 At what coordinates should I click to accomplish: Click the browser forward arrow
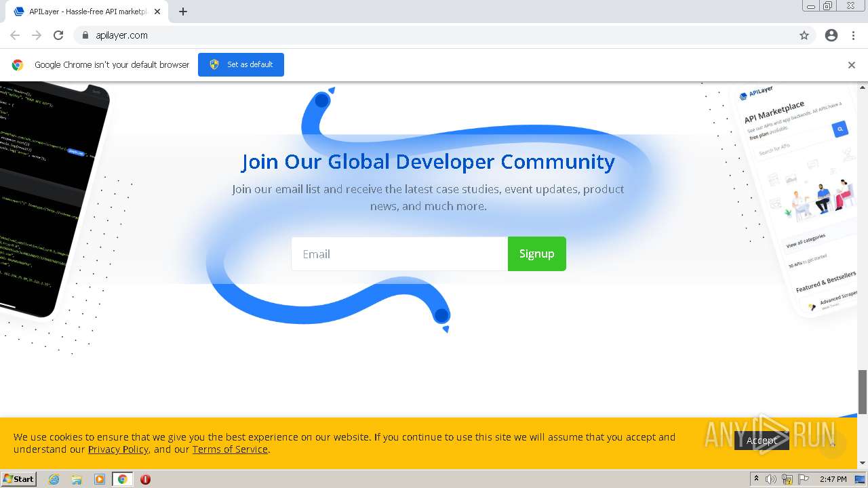click(x=37, y=35)
